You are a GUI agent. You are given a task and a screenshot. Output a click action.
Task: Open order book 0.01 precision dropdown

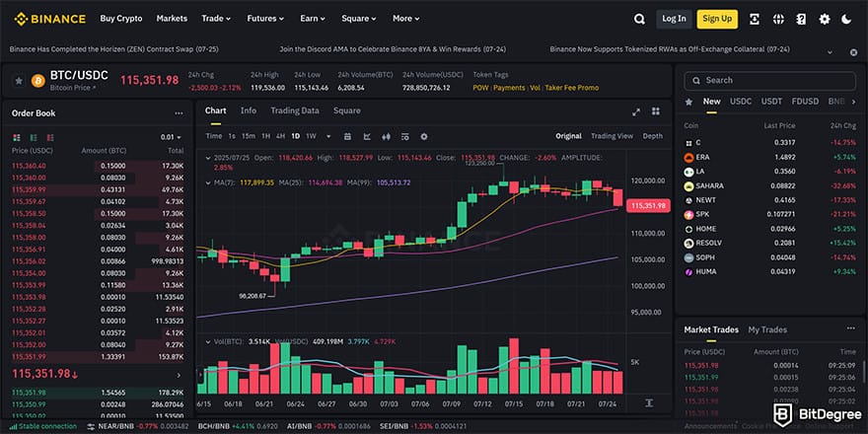point(171,137)
